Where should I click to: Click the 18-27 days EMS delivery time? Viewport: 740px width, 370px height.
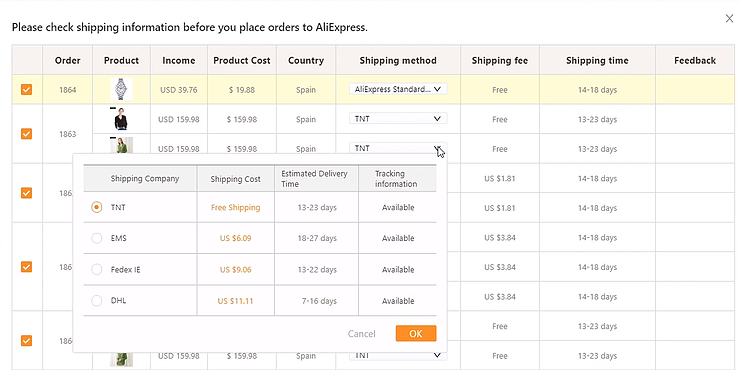[x=317, y=238]
